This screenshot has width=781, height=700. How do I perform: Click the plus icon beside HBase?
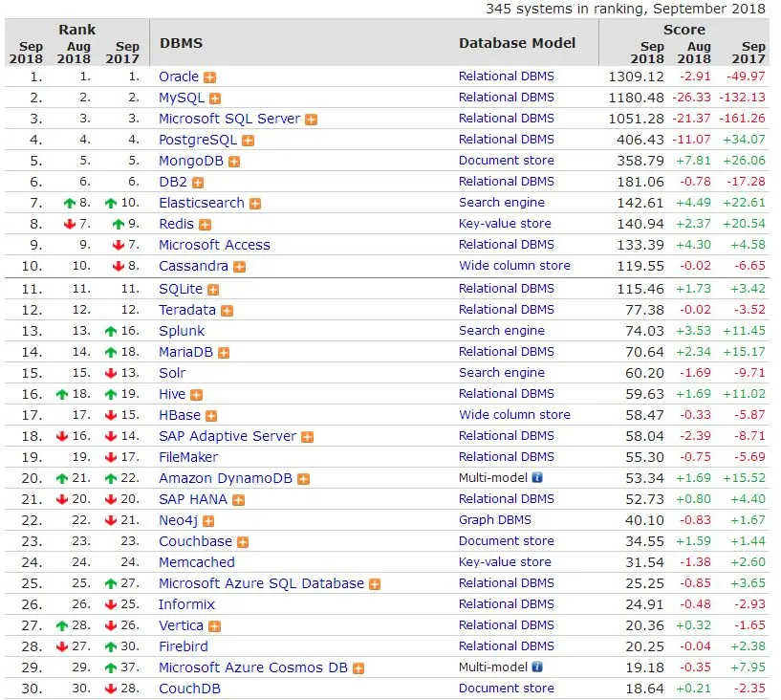pos(211,416)
